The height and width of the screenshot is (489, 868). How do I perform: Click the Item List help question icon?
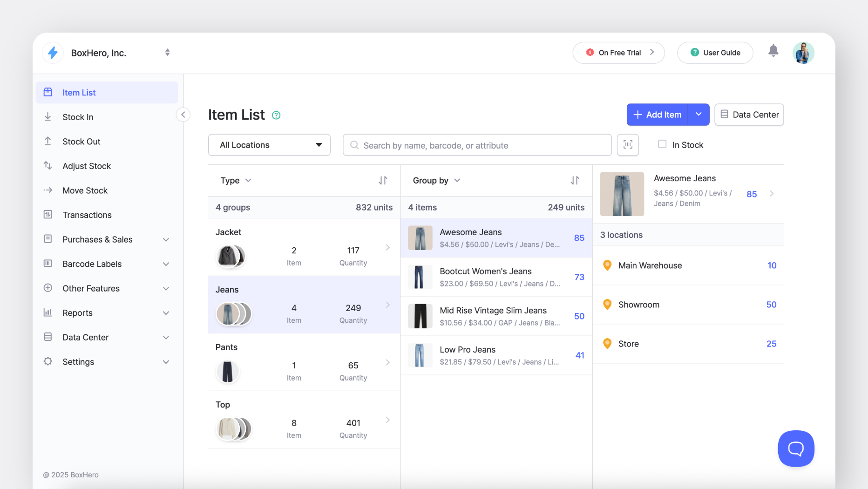point(276,115)
